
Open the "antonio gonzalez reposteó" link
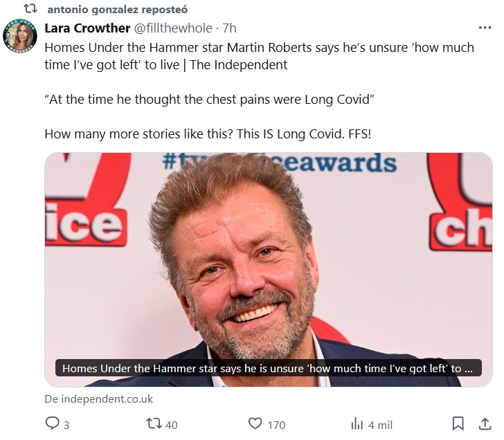tap(117, 10)
